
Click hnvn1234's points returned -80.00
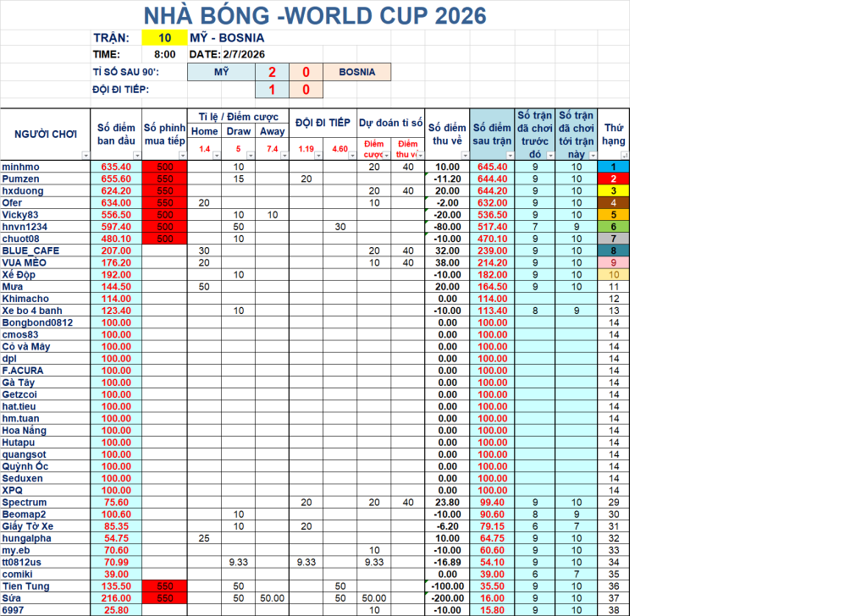447,227
